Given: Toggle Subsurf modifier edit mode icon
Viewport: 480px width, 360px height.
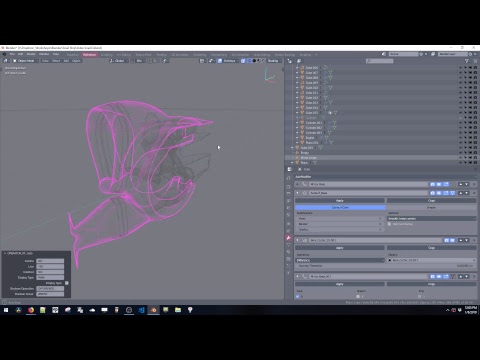Looking at the screenshot, I should pyautogui.click(x=446, y=193).
